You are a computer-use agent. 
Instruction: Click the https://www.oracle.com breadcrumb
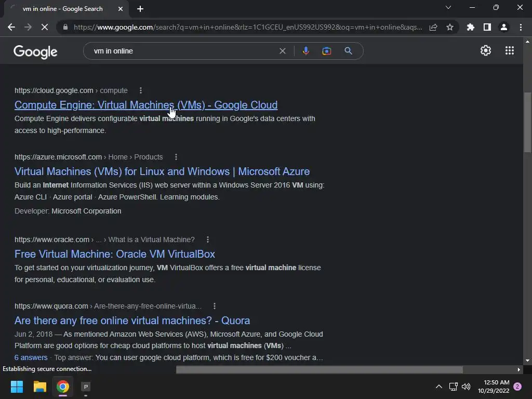[x=52, y=240]
